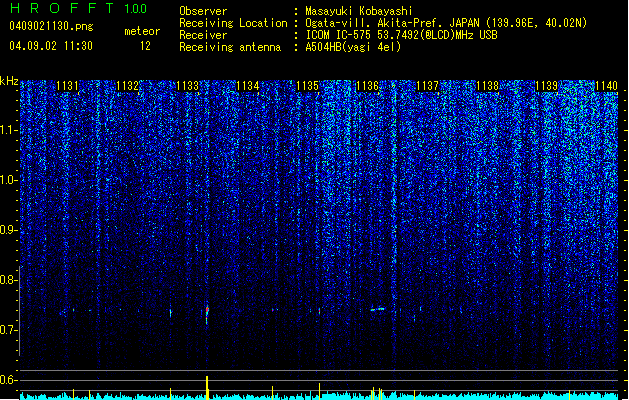
Task: Click the 0.8 kHz axis tick label
Action: (x=9, y=280)
